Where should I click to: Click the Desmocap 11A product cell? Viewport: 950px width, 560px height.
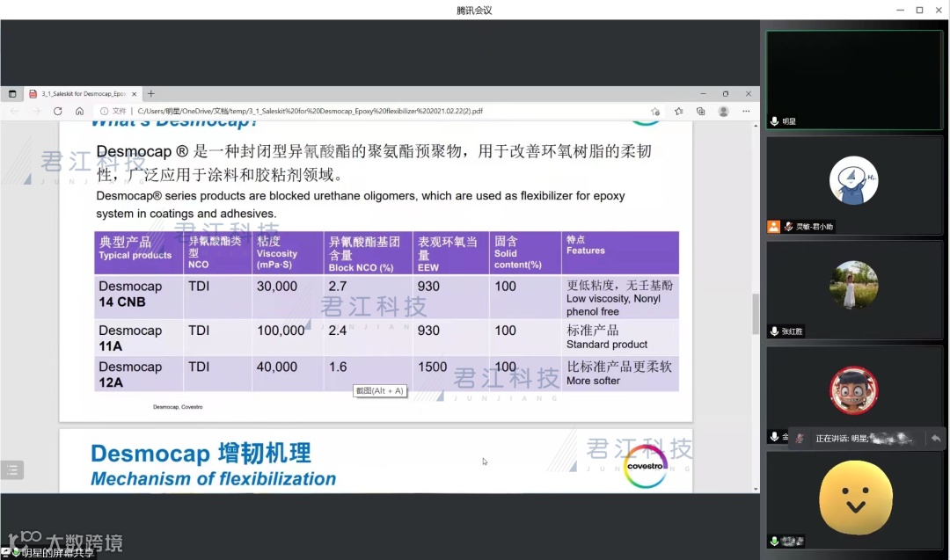138,338
